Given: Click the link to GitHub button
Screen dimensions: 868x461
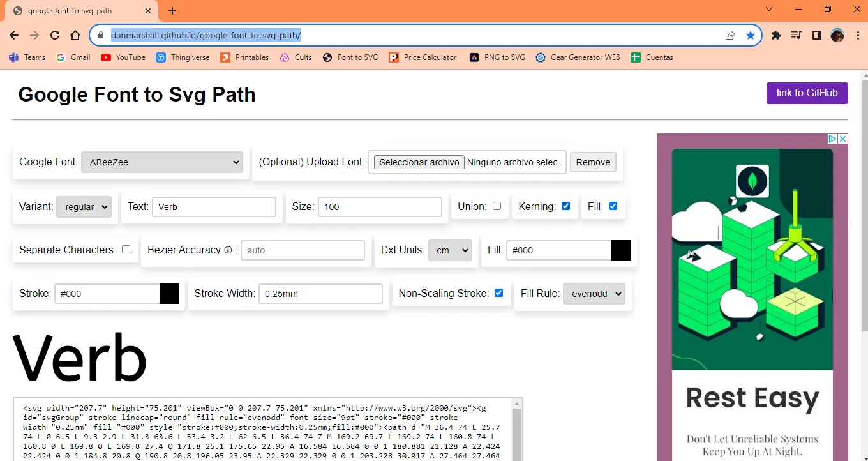Looking at the screenshot, I should click(x=807, y=93).
